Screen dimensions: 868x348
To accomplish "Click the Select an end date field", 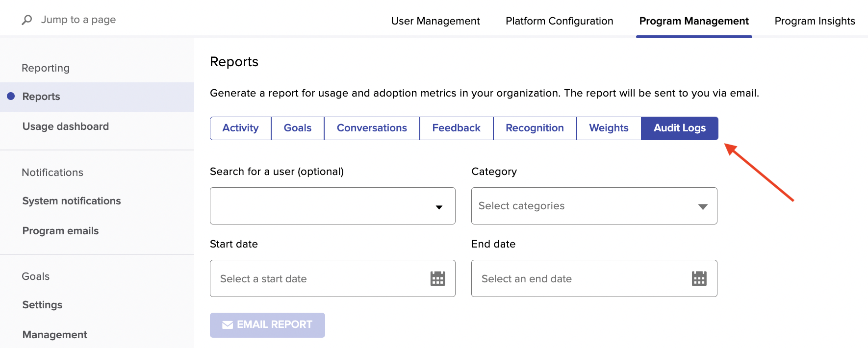I will (594, 278).
